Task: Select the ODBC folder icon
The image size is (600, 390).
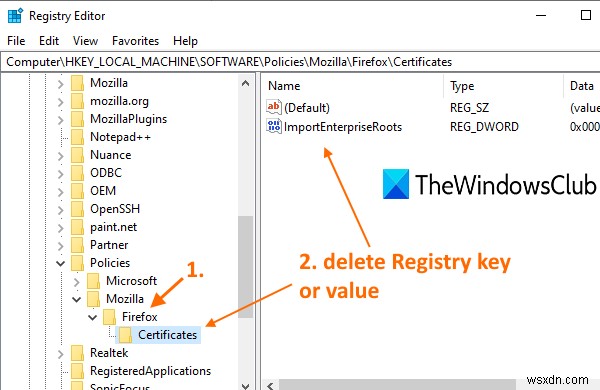Action: tap(77, 173)
